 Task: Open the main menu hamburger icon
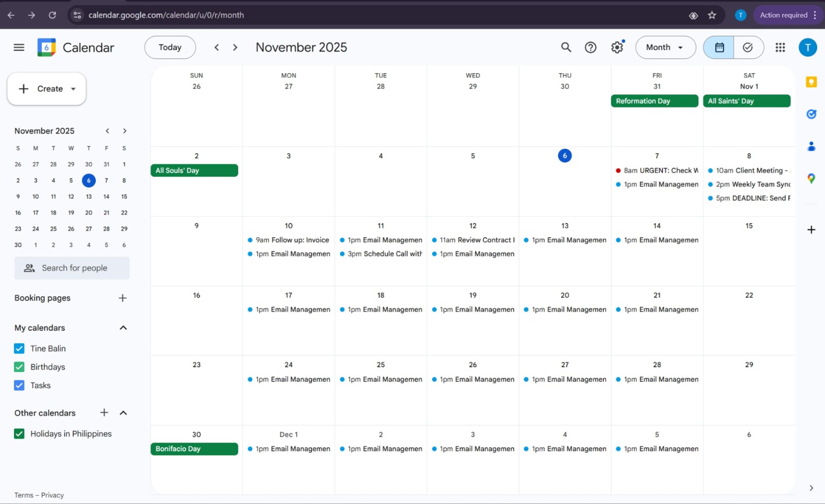point(19,47)
